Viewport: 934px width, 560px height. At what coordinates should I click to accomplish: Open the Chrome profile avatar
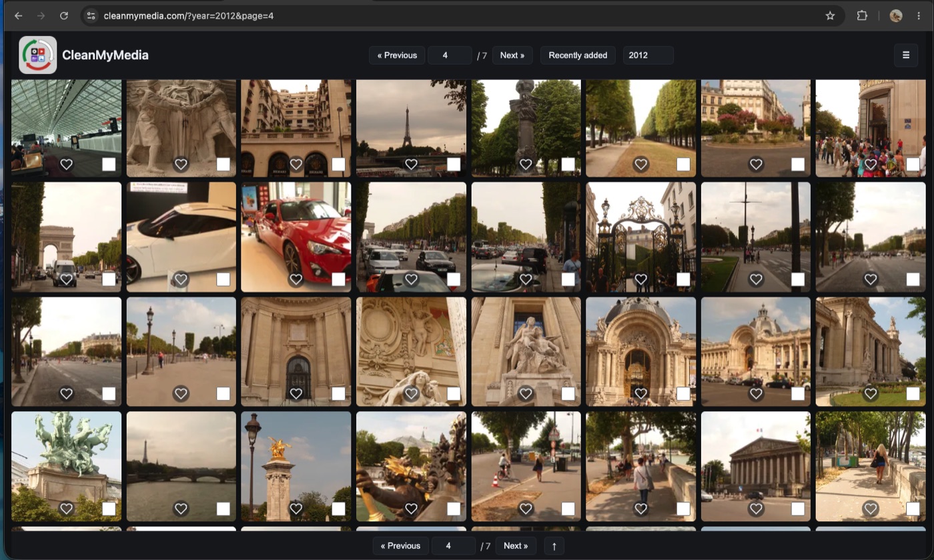tap(896, 15)
